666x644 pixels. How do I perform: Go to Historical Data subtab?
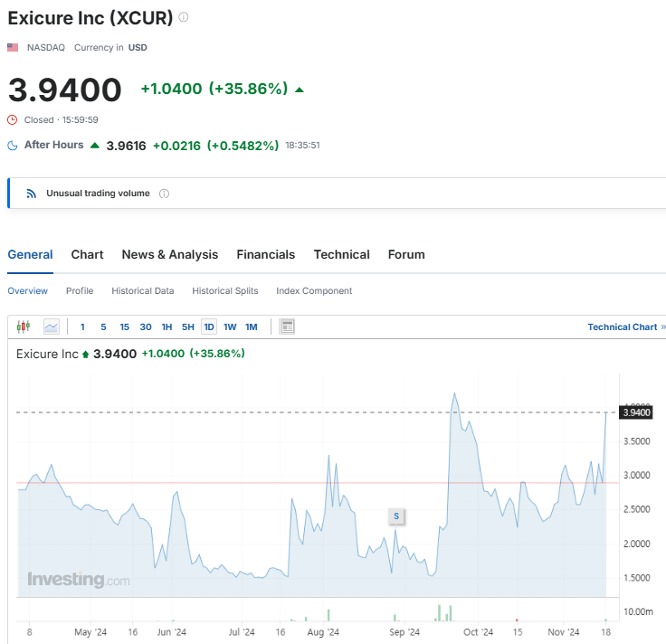[x=143, y=291]
